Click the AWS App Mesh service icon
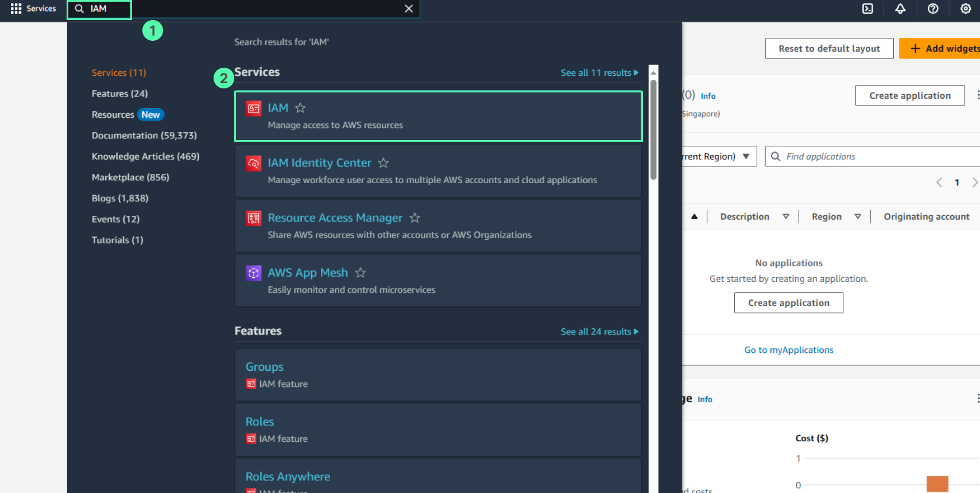This screenshot has height=493, width=980. (253, 273)
